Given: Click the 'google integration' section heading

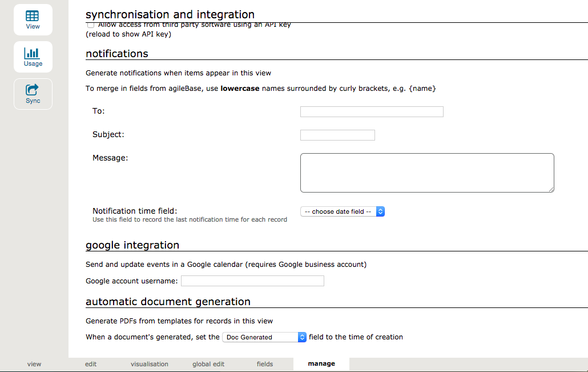Looking at the screenshot, I should click(132, 245).
